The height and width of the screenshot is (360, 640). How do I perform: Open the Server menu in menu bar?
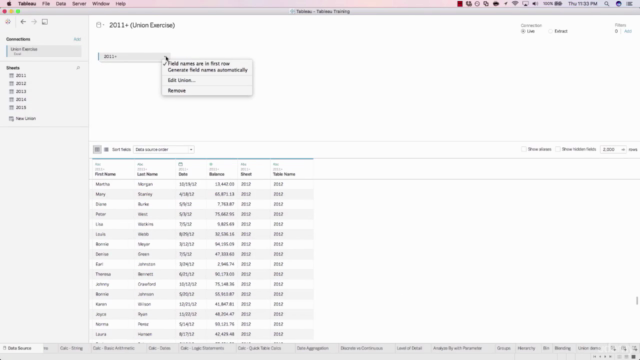(x=79, y=4)
